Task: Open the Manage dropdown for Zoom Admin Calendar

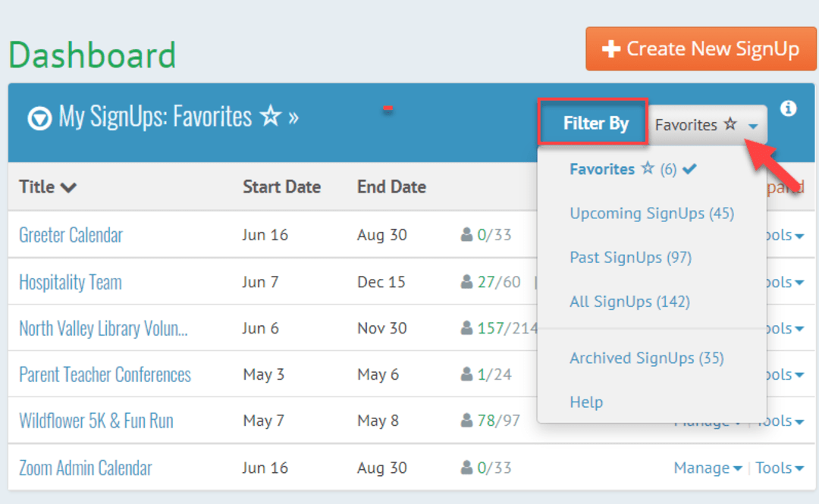Action: click(707, 468)
